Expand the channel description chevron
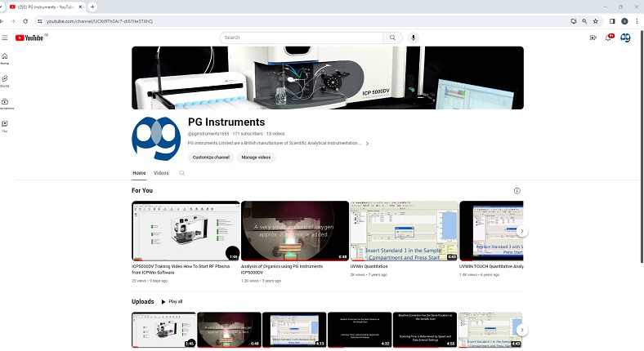 367,144
